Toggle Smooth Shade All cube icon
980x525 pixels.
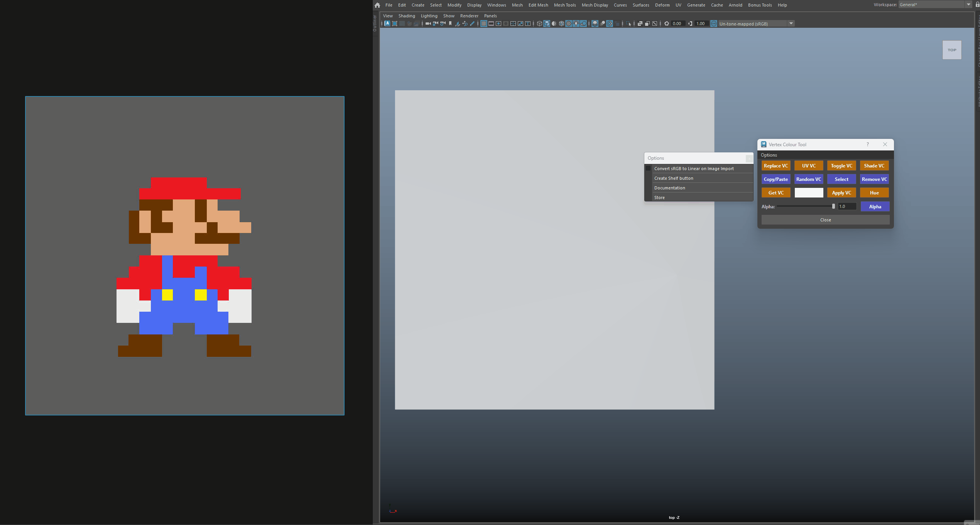[x=547, y=24]
